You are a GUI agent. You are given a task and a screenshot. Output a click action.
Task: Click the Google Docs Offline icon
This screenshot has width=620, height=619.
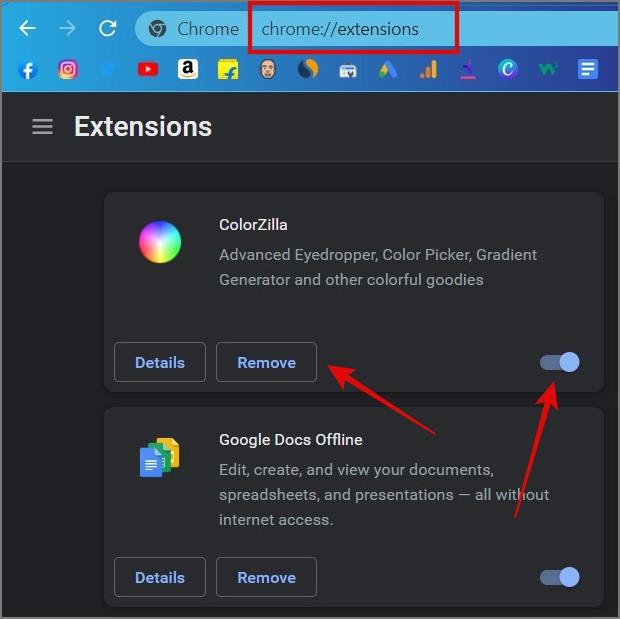coord(160,457)
